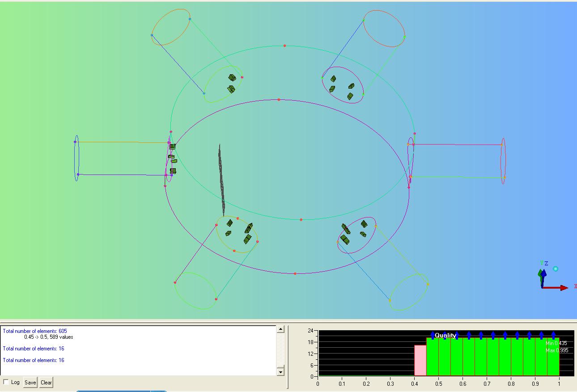Pick the last green bar at 0.95–1
The width and height of the screenshot is (577, 392).
pos(553,357)
